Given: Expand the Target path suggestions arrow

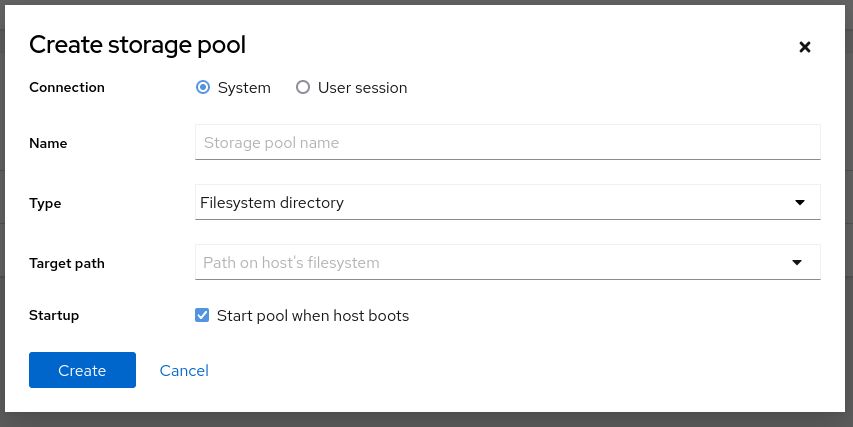Looking at the screenshot, I should [x=797, y=263].
